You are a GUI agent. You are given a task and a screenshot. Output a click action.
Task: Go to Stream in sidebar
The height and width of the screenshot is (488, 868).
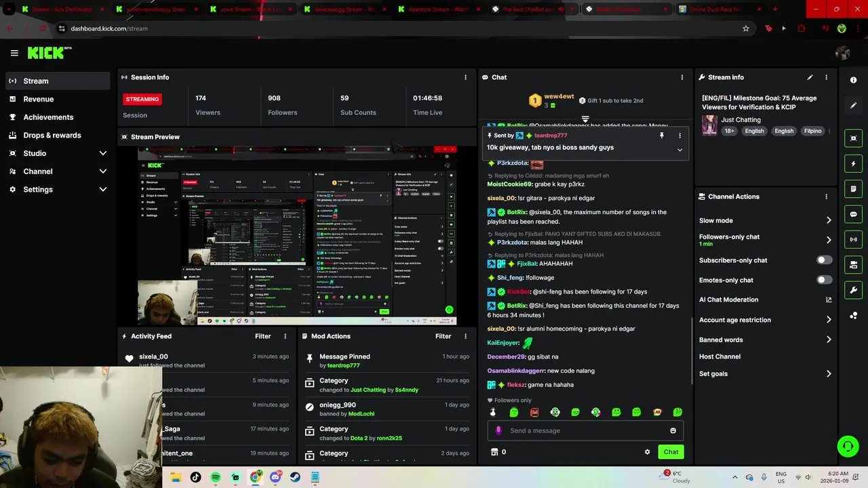57,81
